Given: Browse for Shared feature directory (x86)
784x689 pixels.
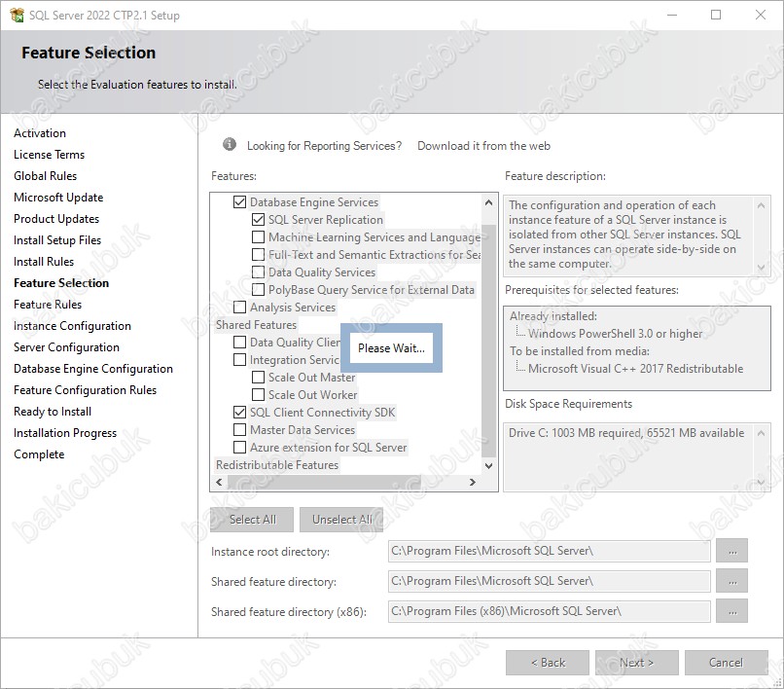Looking at the screenshot, I should tap(732, 611).
